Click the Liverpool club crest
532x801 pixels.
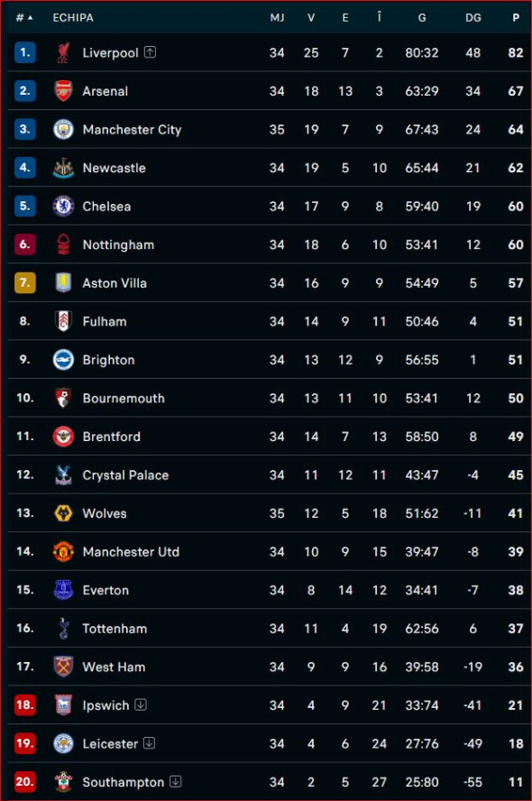tap(62, 52)
